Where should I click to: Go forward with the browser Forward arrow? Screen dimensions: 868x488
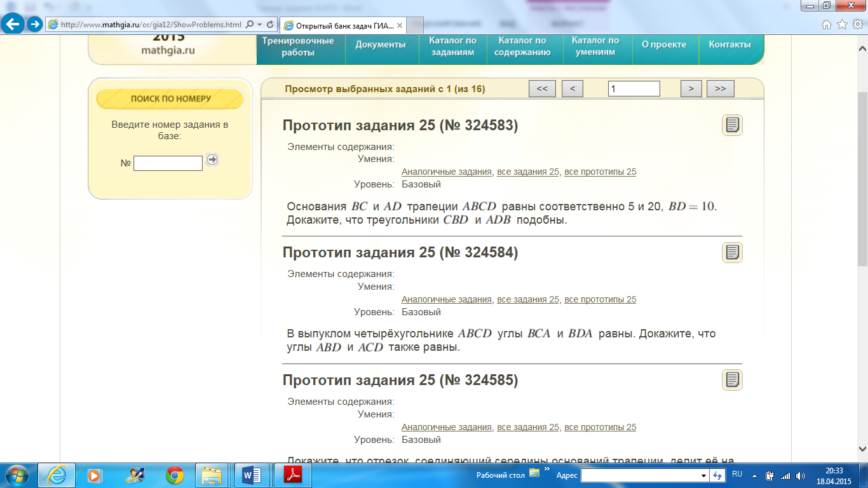(x=34, y=25)
